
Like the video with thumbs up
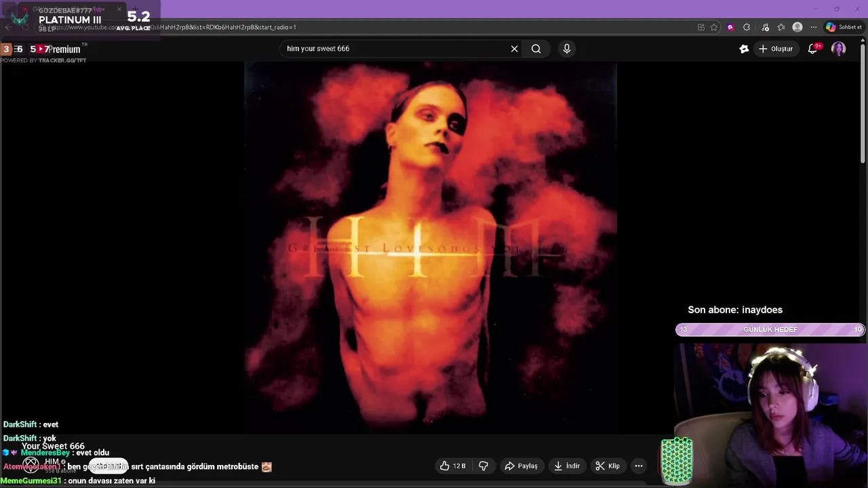(x=445, y=466)
